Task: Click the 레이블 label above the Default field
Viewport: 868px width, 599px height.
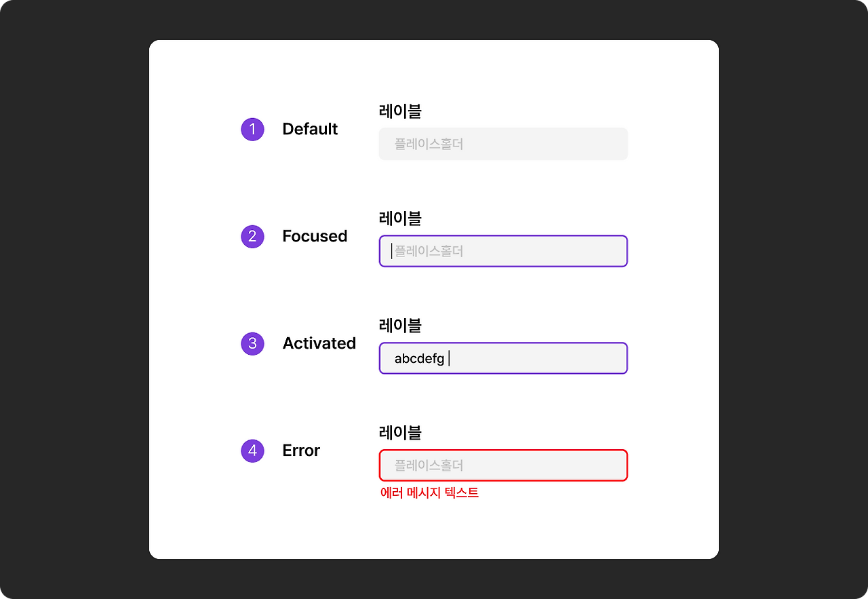Action: 399,111
